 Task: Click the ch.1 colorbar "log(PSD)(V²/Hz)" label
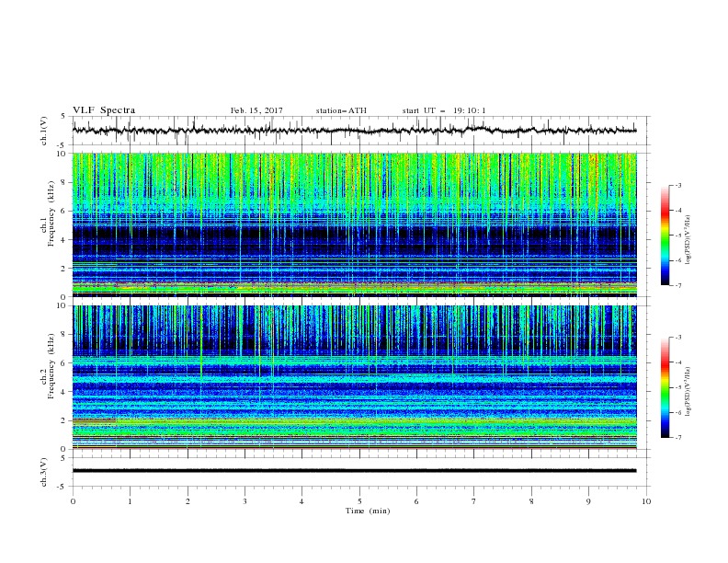(x=689, y=240)
